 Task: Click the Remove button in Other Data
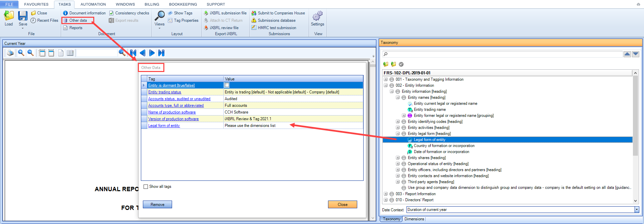pyautogui.click(x=157, y=205)
